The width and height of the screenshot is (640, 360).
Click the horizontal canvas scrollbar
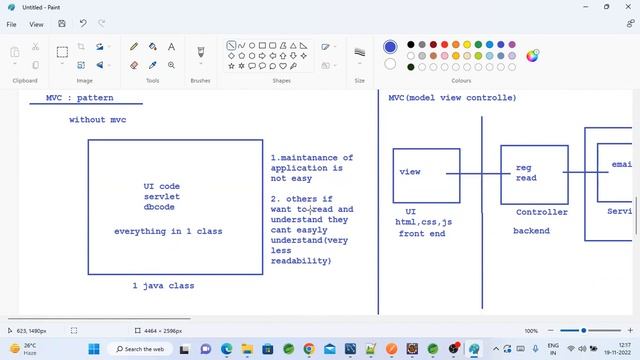pos(99,318)
